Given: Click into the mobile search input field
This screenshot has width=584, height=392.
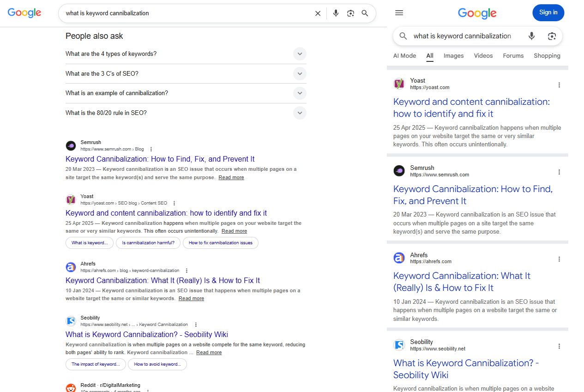Looking at the screenshot, I should pyautogui.click(x=466, y=36).
